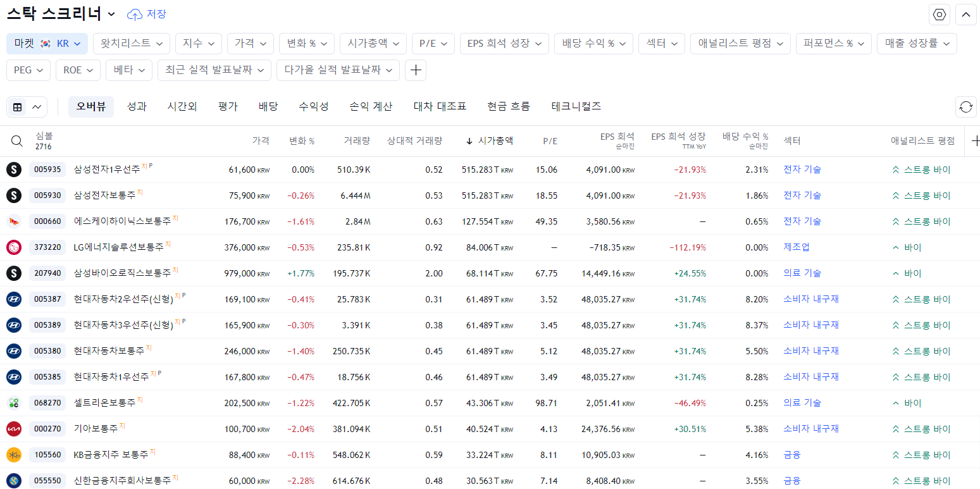Click the refresh icon beside the tabs
Screen dimensions: 980x489
(x=966, y=107)
